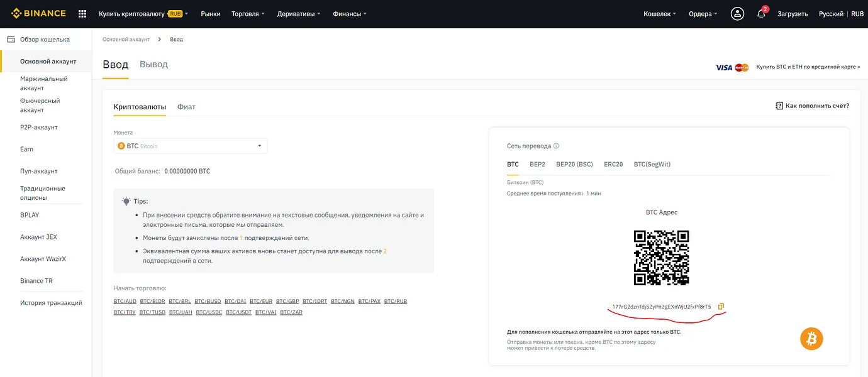Viewport: 868px width, 377px height.
Task: Open the Кошелек dropdown
Action: point(660,14)
